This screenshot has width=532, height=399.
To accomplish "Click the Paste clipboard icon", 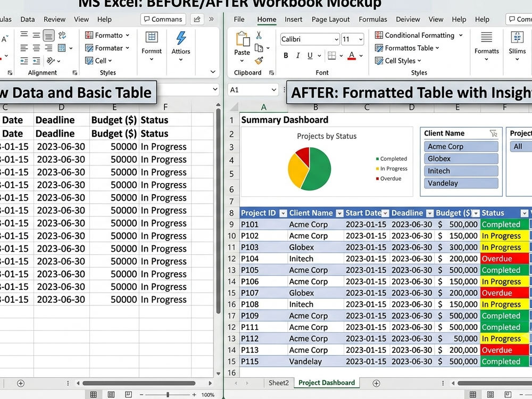I will click(243, 39).
